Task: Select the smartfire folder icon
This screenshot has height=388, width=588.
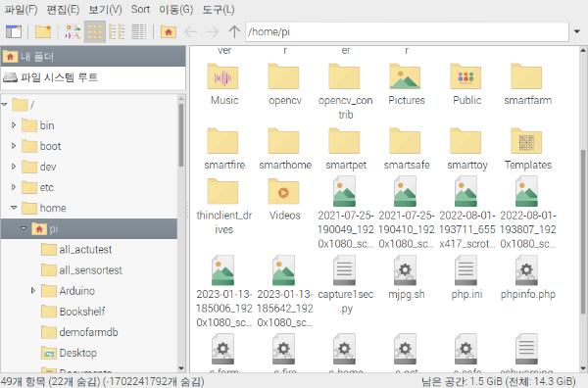Action: tap(223, 140)
